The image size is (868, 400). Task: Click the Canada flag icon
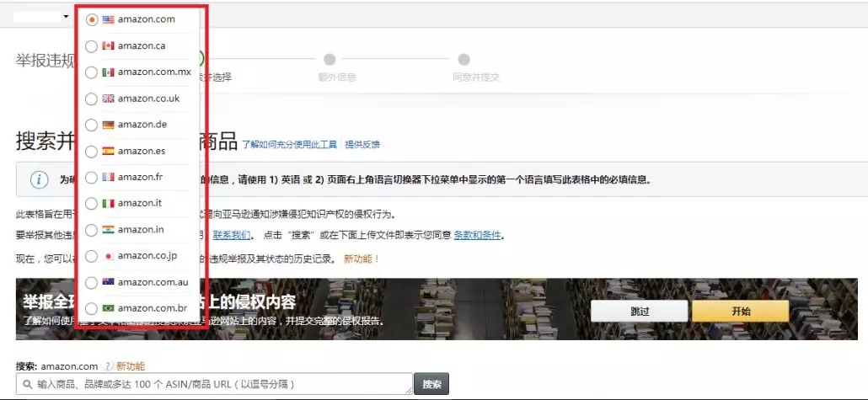point(109,46)
